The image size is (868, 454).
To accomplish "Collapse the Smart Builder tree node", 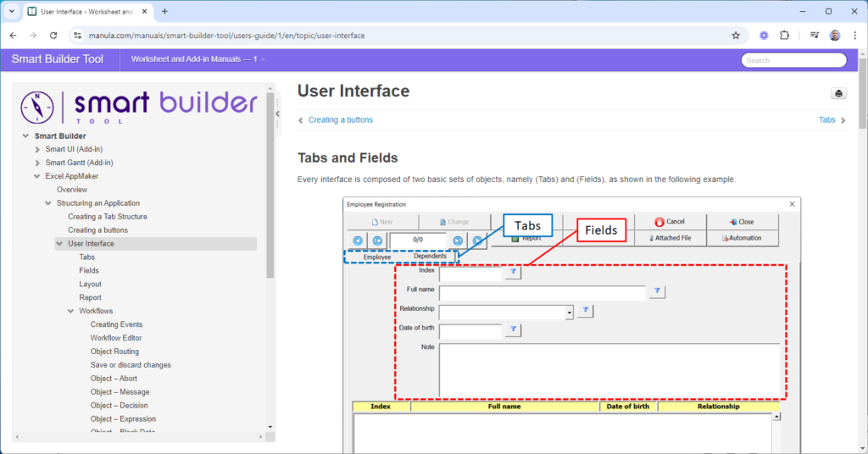I will (25, 136).
